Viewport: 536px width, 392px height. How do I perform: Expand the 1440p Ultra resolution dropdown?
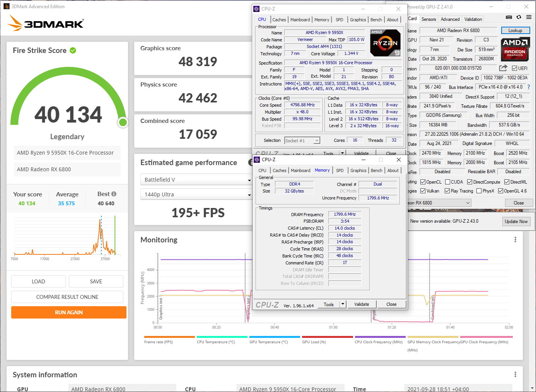click(x=196, y=194)
